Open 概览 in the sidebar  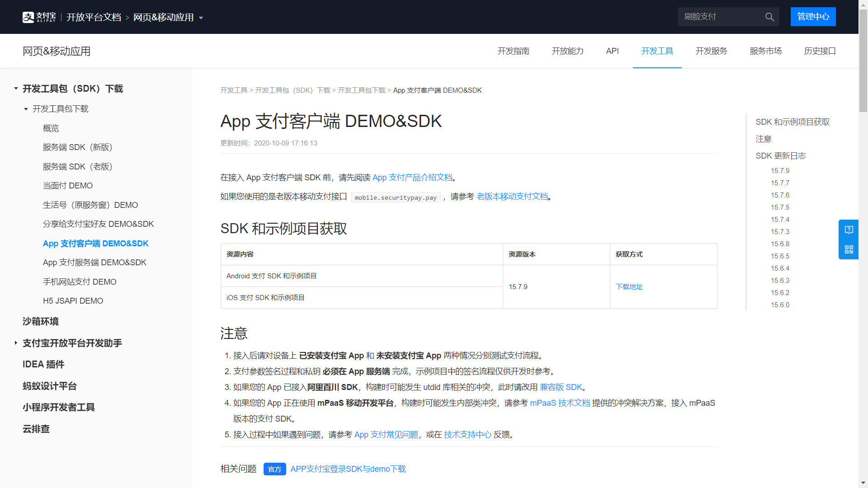(x=51, y=128)
